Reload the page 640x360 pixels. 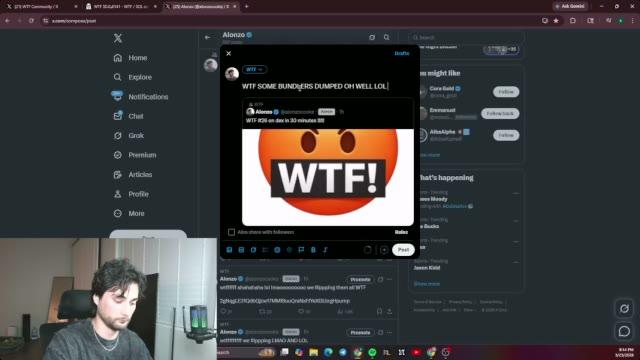coord(31,20)
